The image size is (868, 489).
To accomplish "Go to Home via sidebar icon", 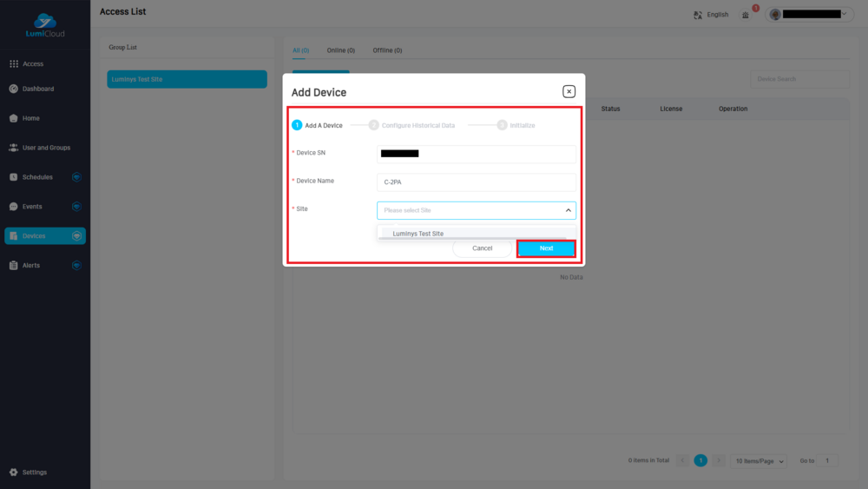I will (14, 118).
